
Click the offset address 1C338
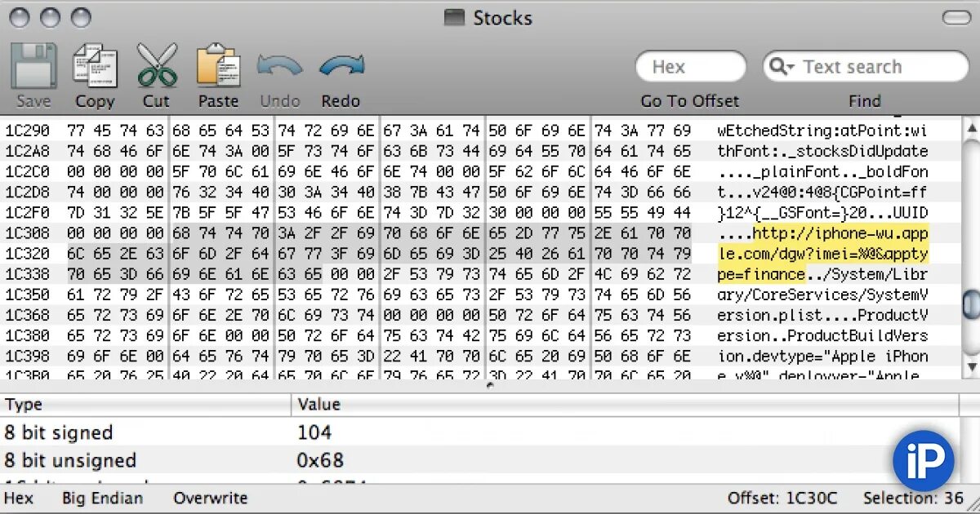click(27, 273)
